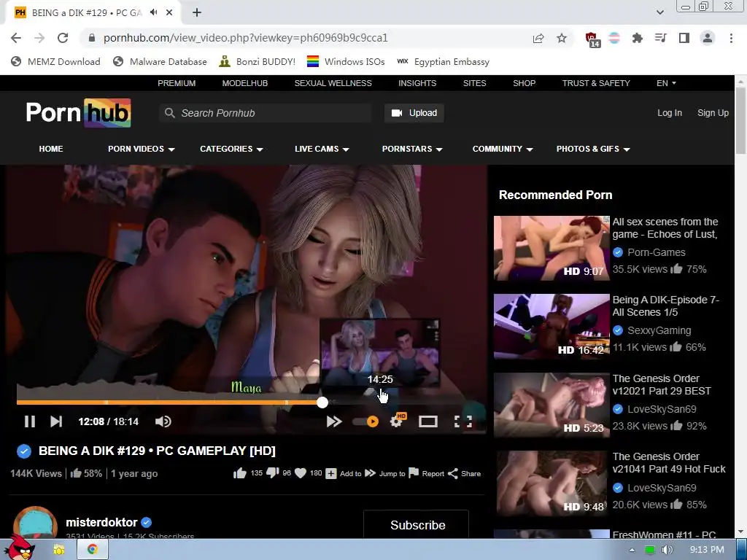Mute the video player volume

[163, 421]
